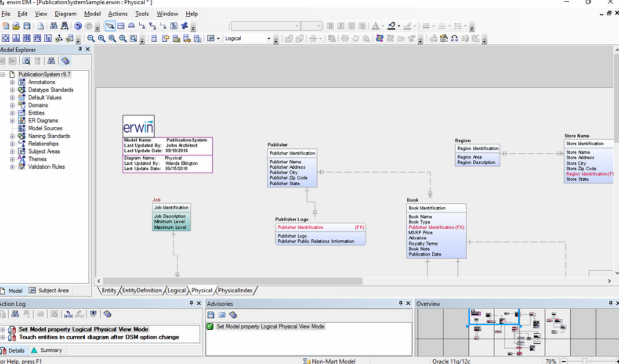Expand the Datatype Standards node
The image size is (619, 364).
(12, 90)
